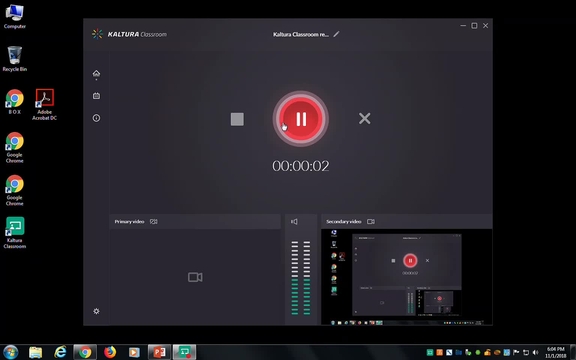
Task: Toggle the Primary video camera source
Action: pyautogui.click(x=154, y=222)
